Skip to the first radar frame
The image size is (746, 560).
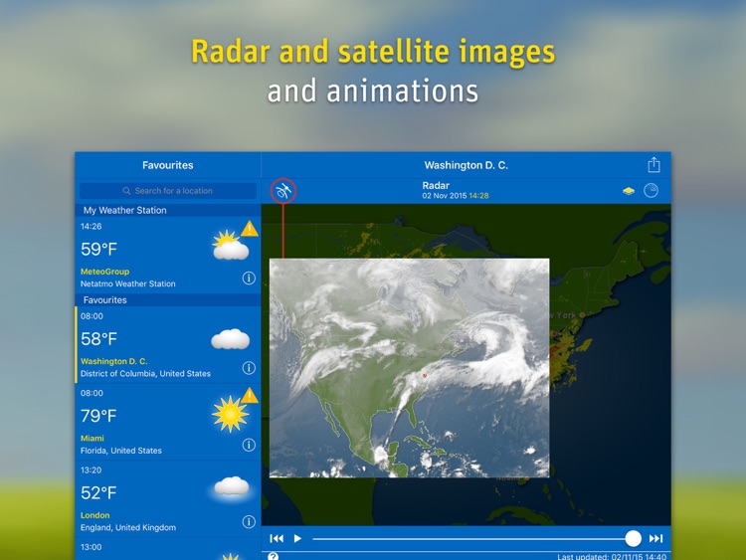click(277, 538)
